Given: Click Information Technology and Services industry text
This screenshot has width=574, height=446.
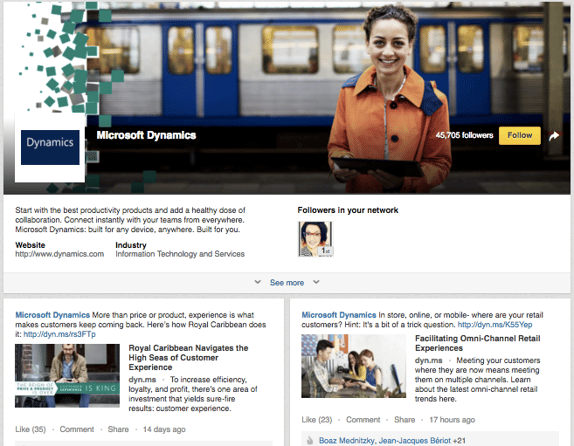Looking at the screenshot, I should [180, 254].
